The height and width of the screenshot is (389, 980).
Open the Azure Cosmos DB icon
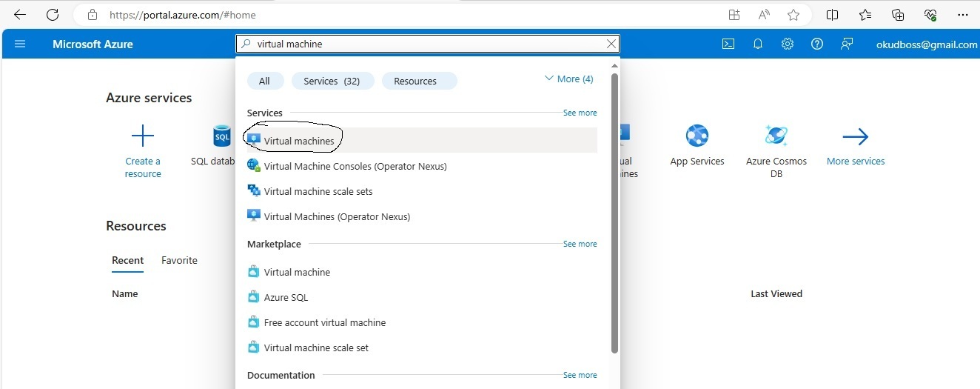pos(776,136)
